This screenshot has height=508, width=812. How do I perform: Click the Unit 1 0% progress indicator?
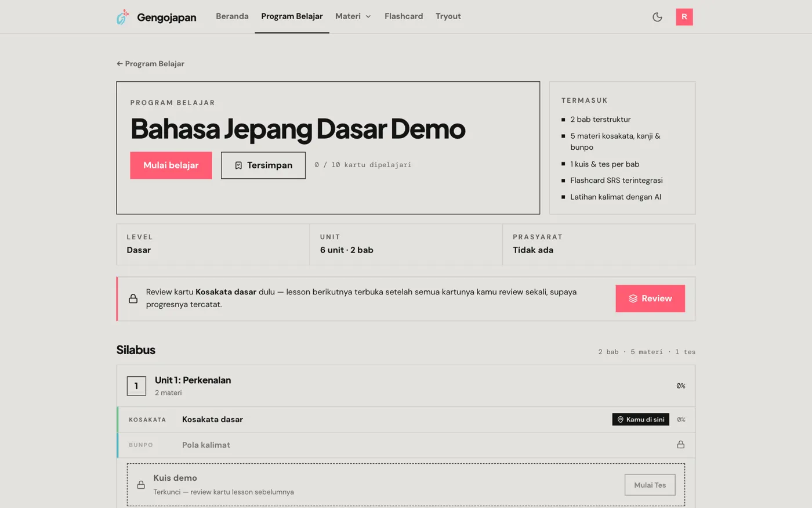[681, 386]
